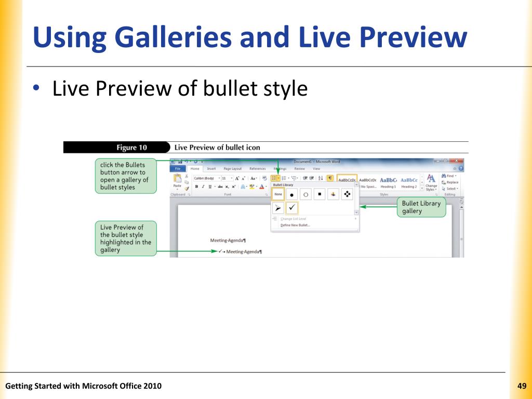The image size is (532, 399).
Task: Click the Sort A-Z icon
Action: [321, 178]
